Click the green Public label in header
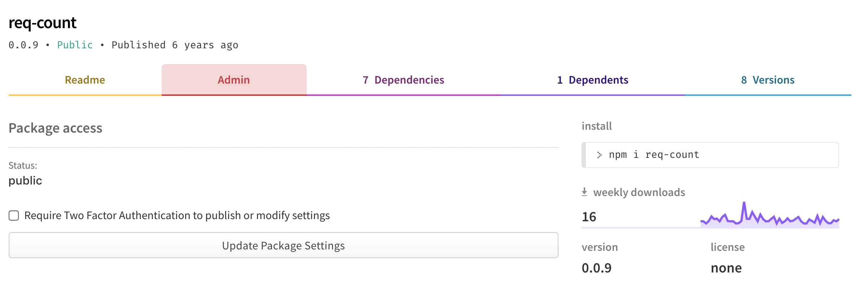 [x=75, y=45]
